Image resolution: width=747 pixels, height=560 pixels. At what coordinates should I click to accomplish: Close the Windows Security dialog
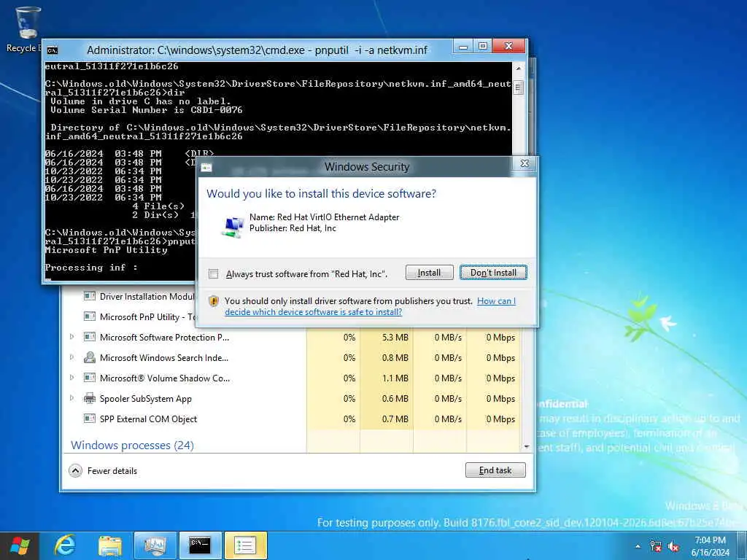pos(525,163)
